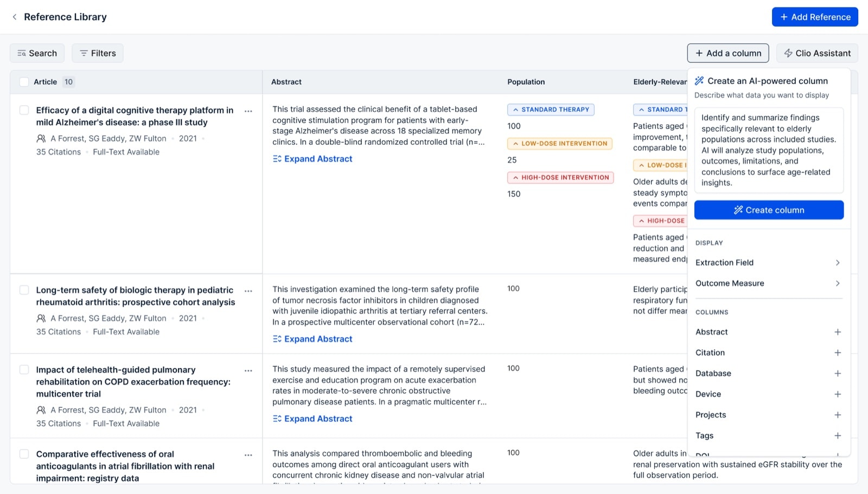Image resolution: width=868 pixels, height=494 pixels.
Task: Add the Database column with plus icon
Action: [838, 374]
